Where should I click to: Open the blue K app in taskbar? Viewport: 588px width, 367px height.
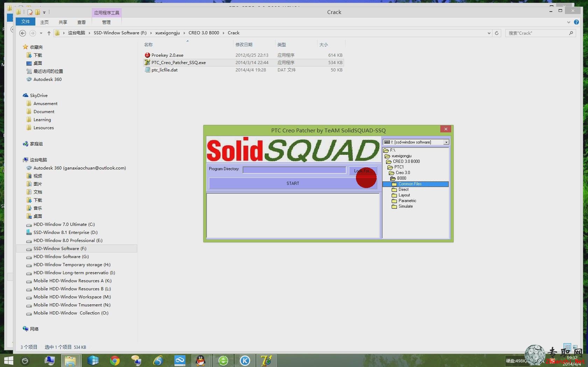coord(245,360)
